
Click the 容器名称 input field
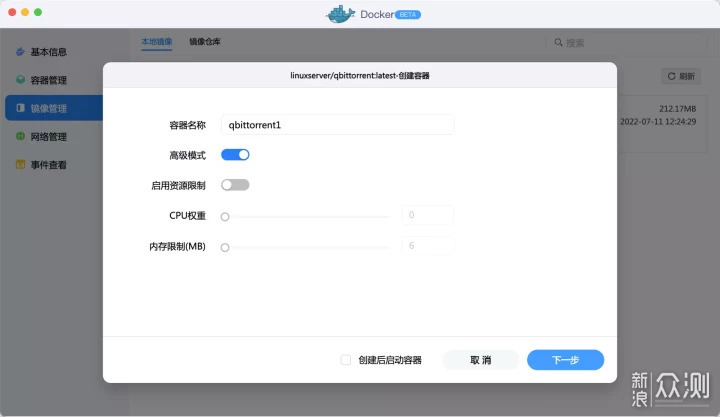338,125
